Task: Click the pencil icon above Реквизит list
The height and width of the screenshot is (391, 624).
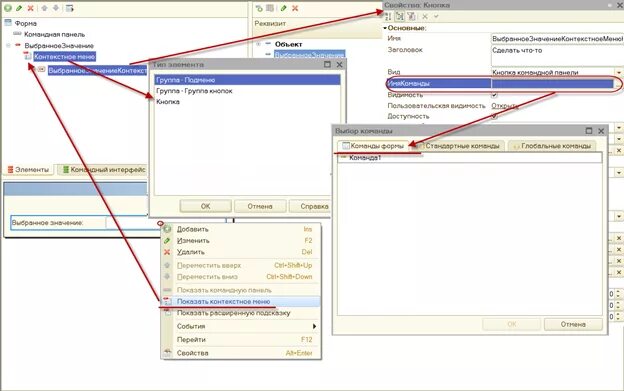Action: point(284,8)
